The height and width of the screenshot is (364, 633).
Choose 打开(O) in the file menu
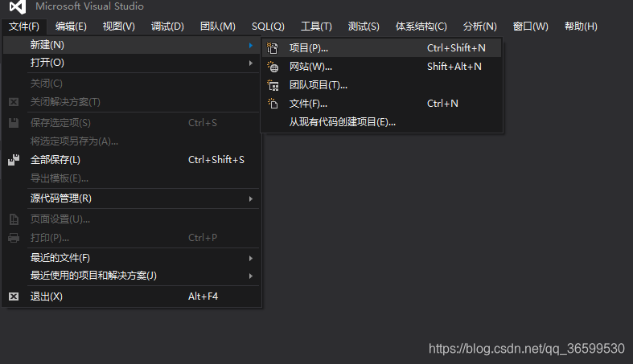131,63
